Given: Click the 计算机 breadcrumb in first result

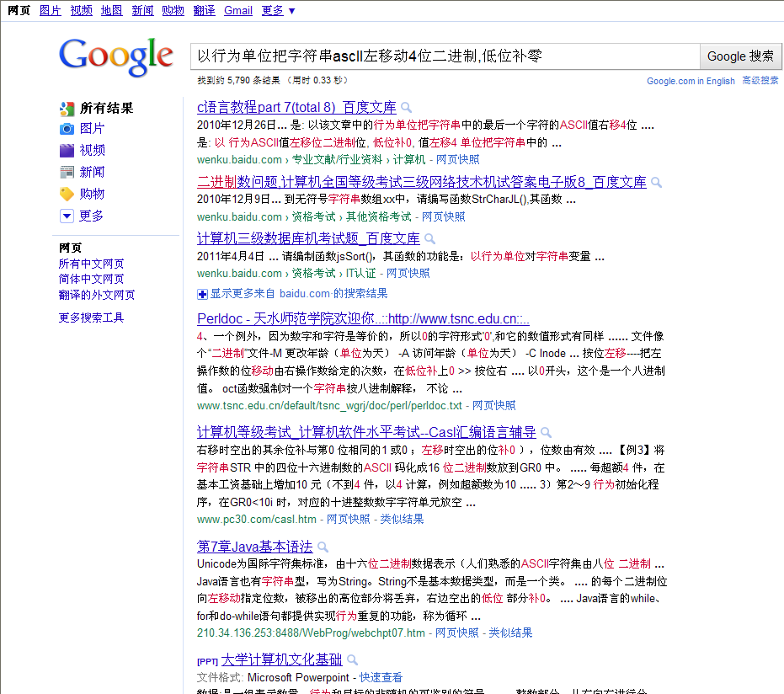Looking at the screenshot, I should [x=409, y=159].
